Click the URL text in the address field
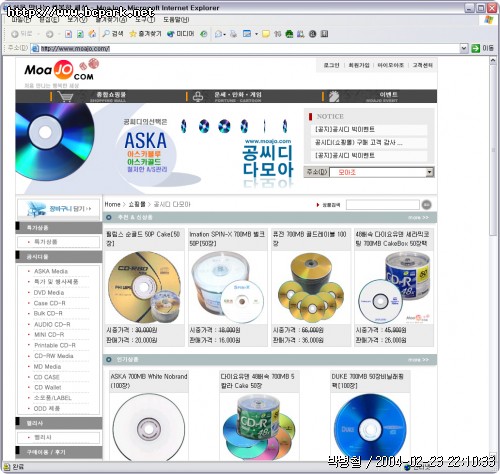This screenshot has width=500, height=474. pyautogui.click(x=75, y=49)
